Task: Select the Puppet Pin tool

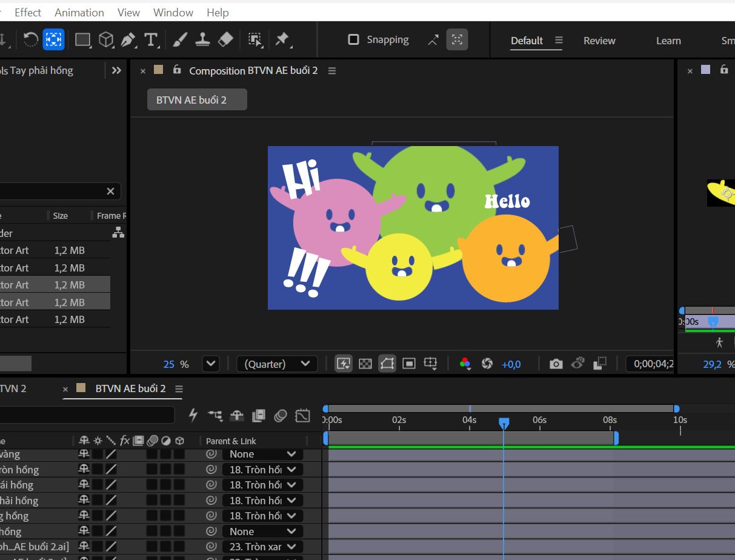Action: 282,40
